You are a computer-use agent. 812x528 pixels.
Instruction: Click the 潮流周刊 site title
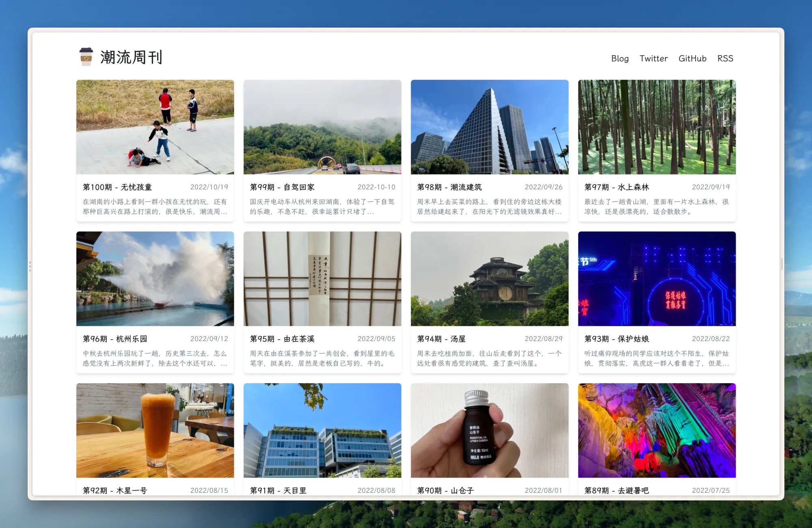[x=131, y=57]
